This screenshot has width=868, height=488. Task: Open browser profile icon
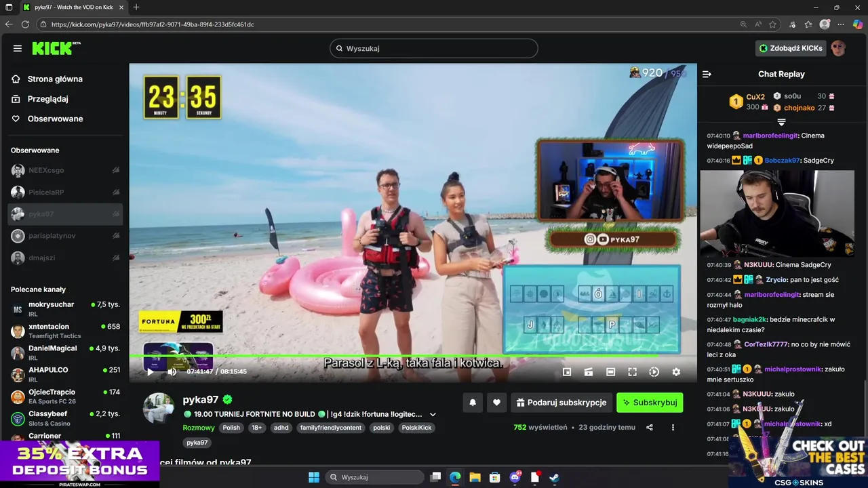click(x=825, y=24)
